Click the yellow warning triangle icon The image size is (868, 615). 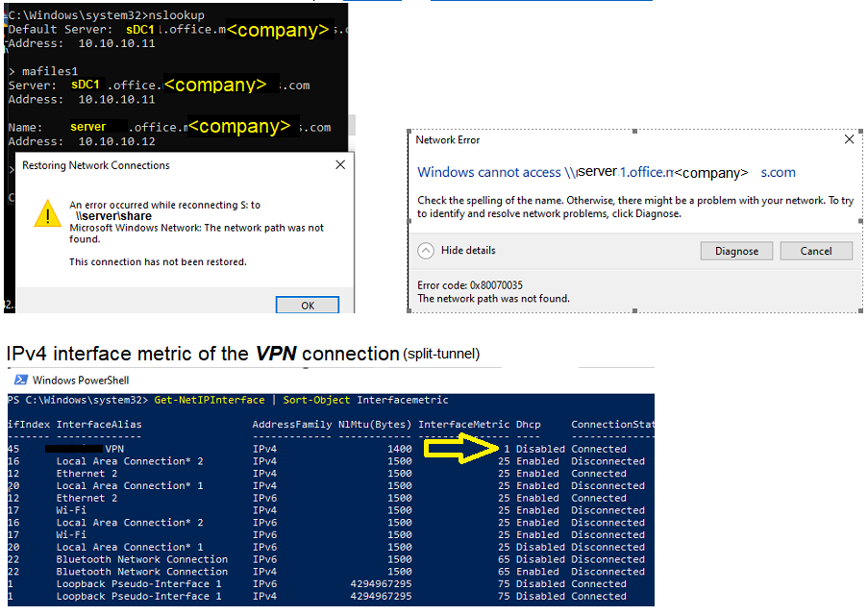pos(47,213)
